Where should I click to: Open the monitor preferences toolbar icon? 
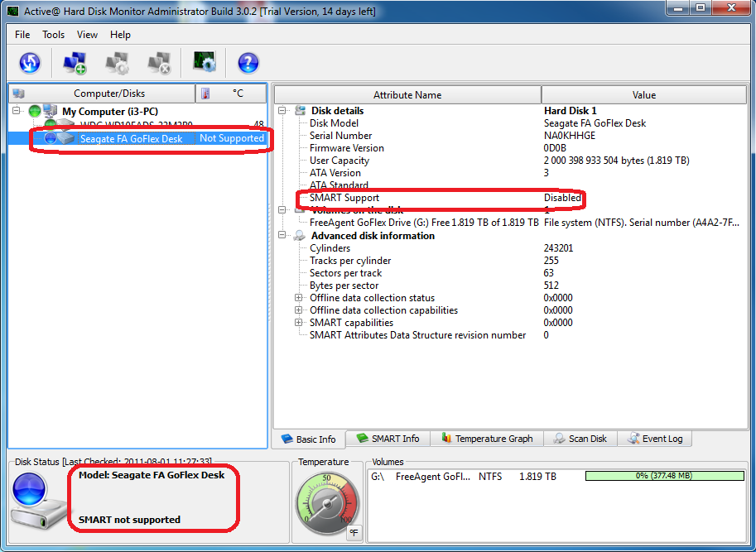(204, 61)
